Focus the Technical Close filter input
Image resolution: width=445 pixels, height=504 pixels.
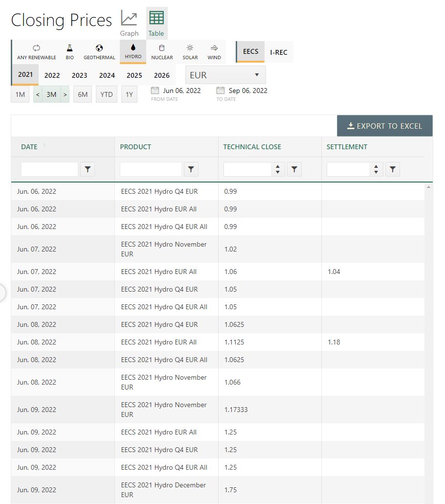247,169
